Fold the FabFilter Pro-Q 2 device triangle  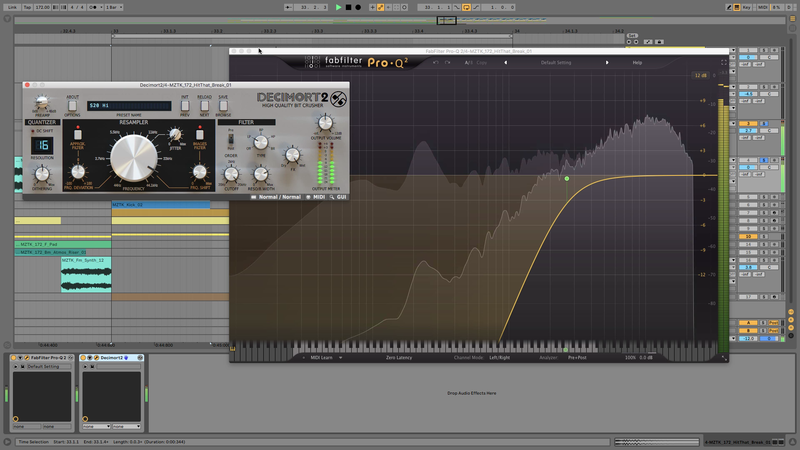(19, 358)
